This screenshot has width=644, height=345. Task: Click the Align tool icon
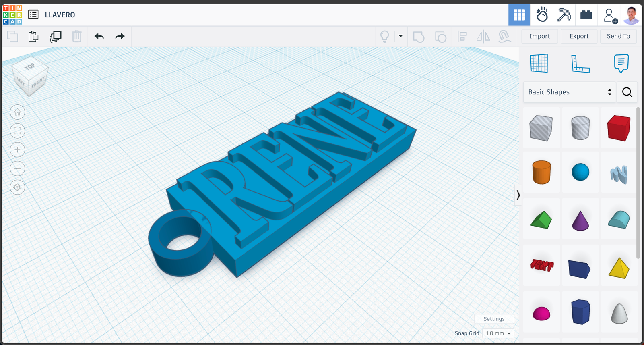pyautogui.click(x=462, y=37)
